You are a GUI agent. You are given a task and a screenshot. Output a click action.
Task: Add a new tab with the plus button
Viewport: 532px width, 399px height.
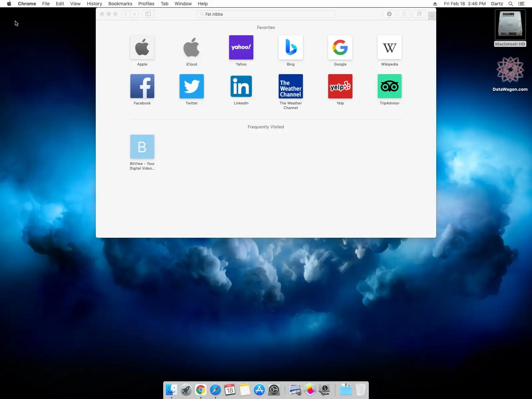point(432,16)
